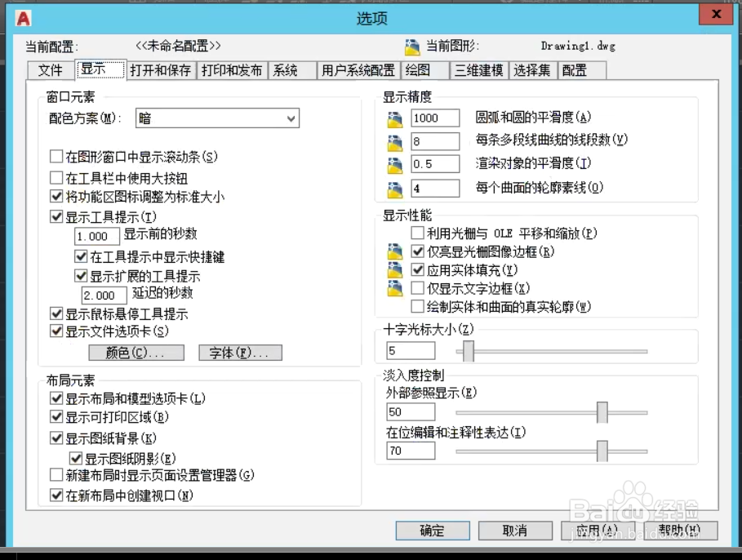
Task: Click the icon next to surface contour lines value 4
Action: (394, 186)
